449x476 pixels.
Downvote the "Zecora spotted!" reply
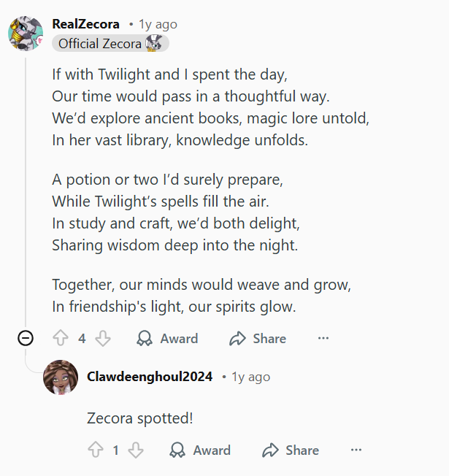[x=136, y=450]
